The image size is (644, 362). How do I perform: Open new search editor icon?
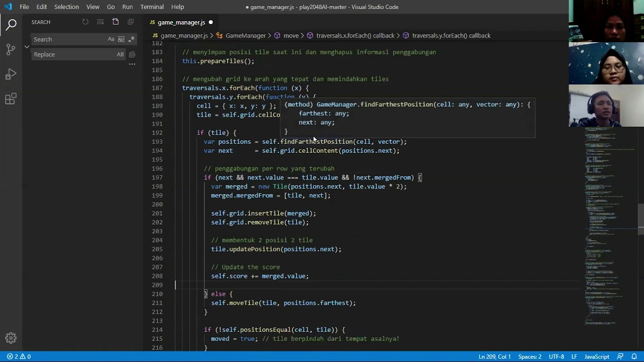pyautogui.click(x=115, y=22)
